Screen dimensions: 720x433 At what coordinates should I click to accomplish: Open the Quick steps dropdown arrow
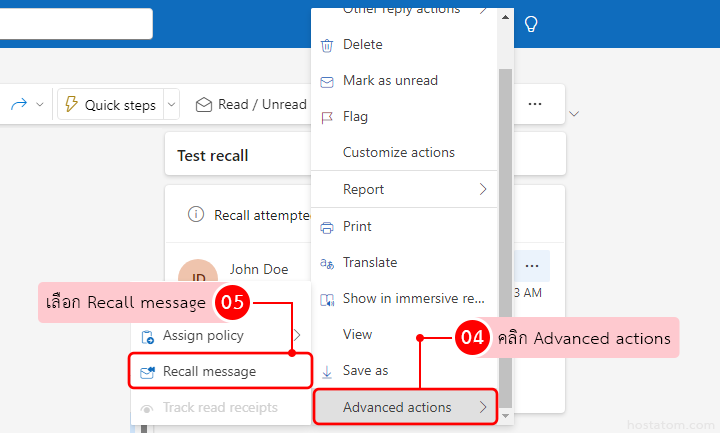pos(171,104)
